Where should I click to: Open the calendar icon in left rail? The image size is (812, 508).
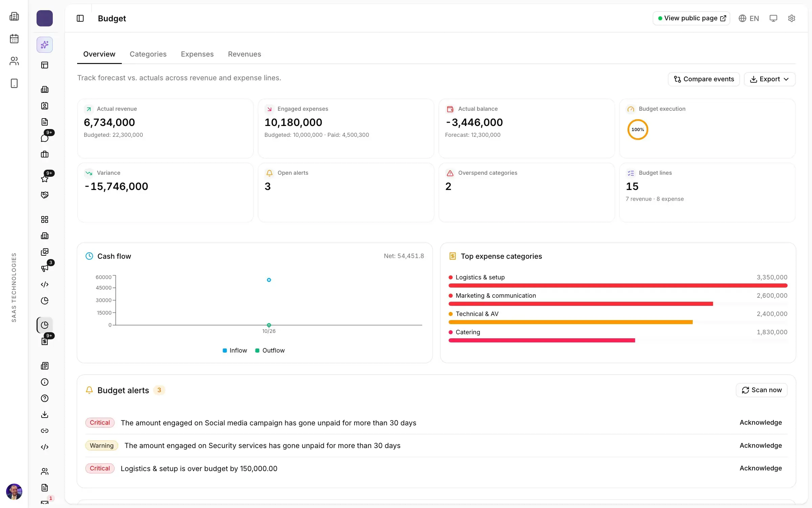point(14,39)
